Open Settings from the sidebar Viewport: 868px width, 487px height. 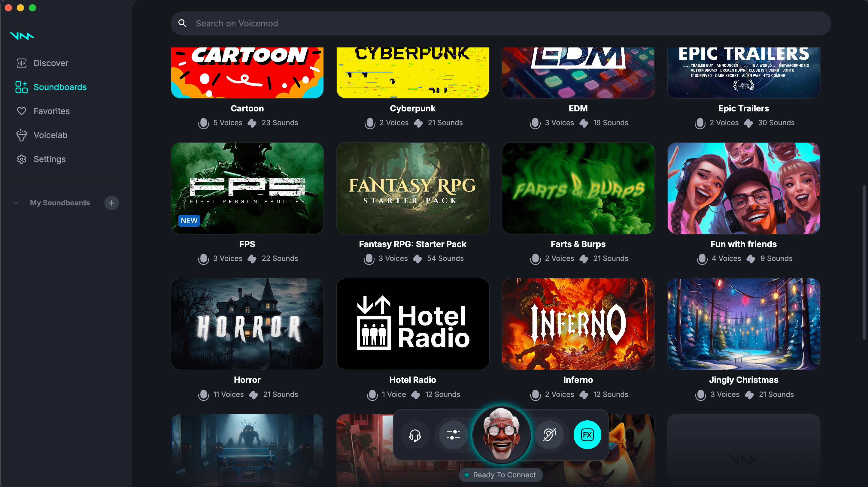pos(50,159)
